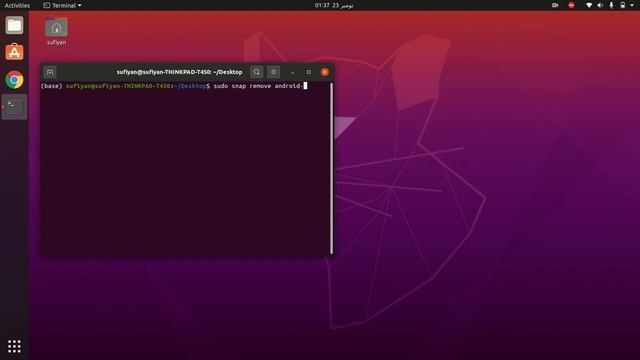Image resolution: width=640 pixels, height=360 pixels.
Task: Click the microphone icon in the top bar
Action: (x=611, y=5)
